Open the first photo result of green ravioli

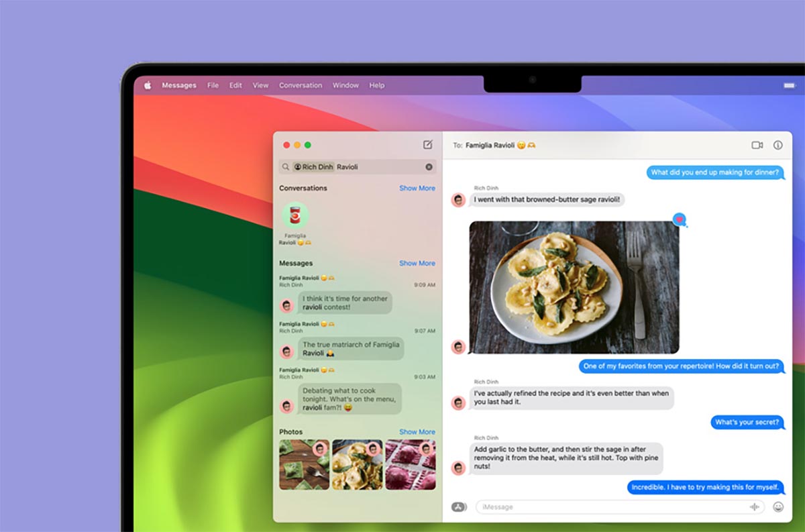305,465
